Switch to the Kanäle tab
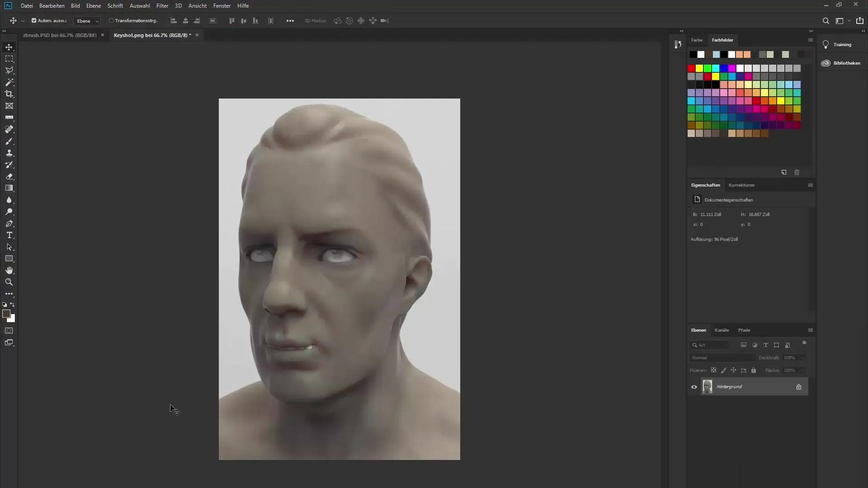The width and height of the screenshot is (868, 488). coord(722,330)
